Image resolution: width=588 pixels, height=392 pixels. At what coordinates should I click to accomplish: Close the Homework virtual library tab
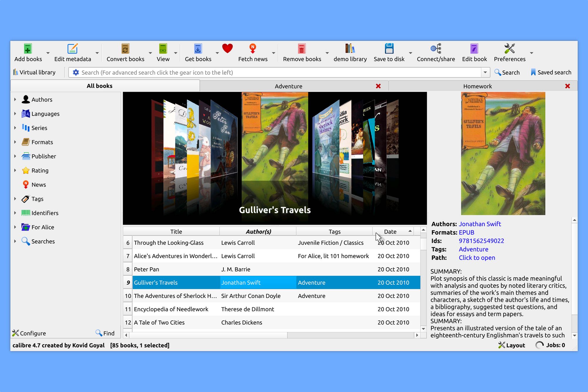coord(567,86)
